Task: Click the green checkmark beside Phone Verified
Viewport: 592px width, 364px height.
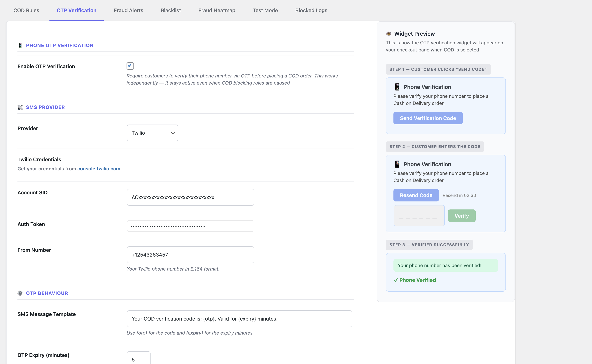Action: click(396, 280)
